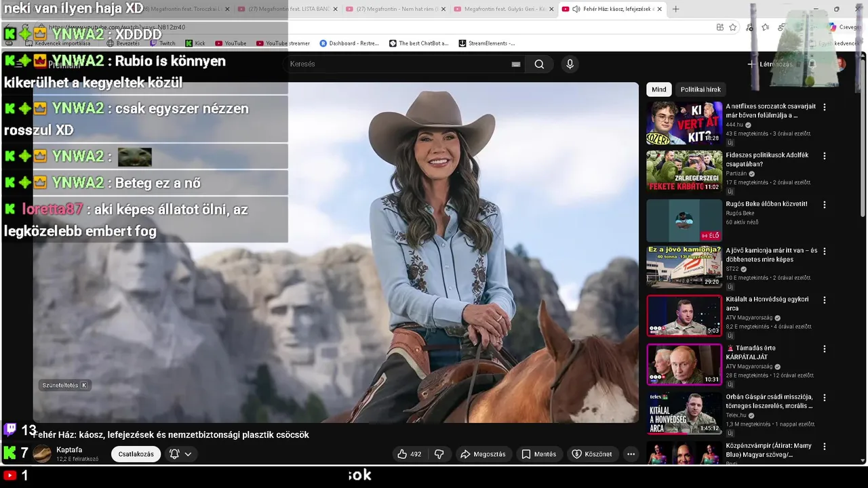Click the notification bell for Kaptafa
The image size is (868, 488).
(x=174, y=454)
